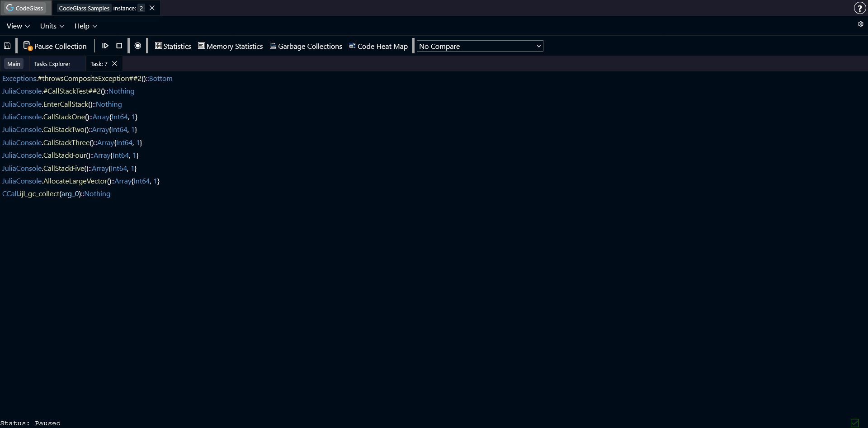Viewport: 868px width, 428px height.
Task: Open the settings gear icon
Action: pos(861,24)
